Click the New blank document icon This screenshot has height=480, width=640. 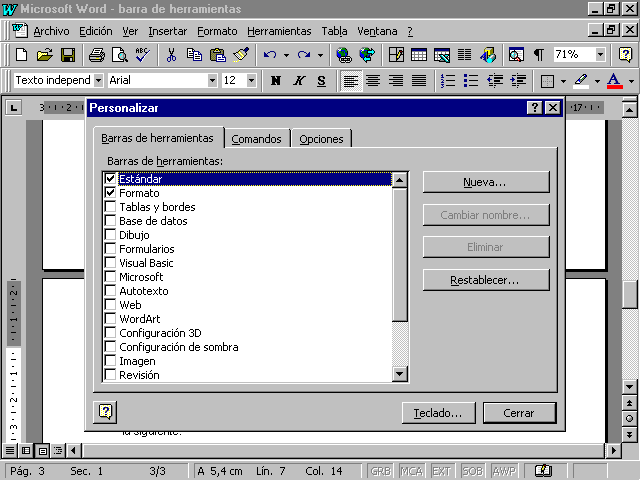[21, 54]
